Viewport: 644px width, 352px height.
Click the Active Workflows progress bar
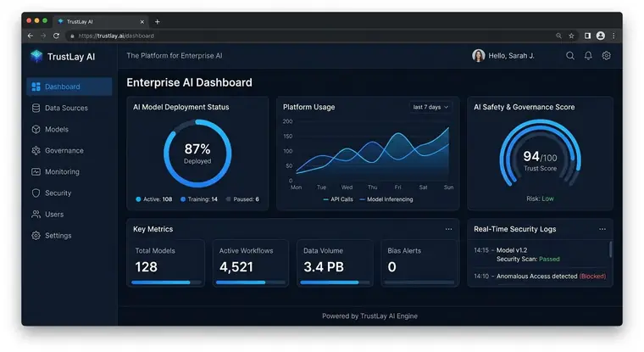(251, 282)
